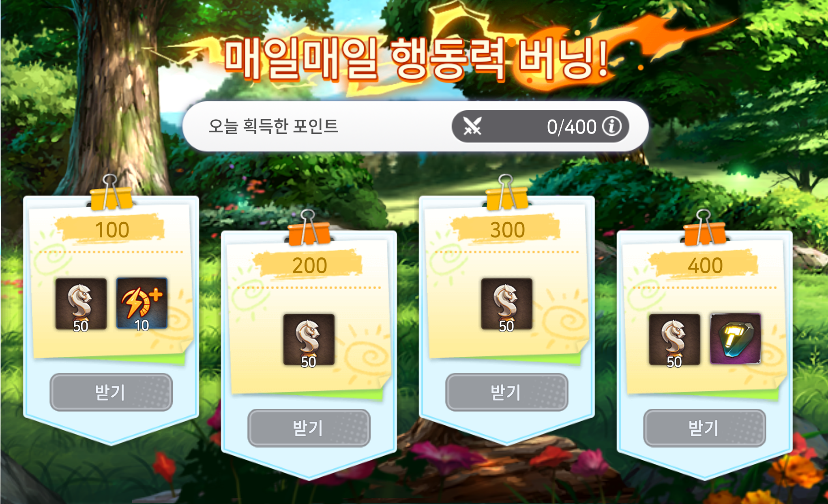Claim the 300 point reward with 받기
The width and height of the screenshot is (828, 504).
pos(507,392)
